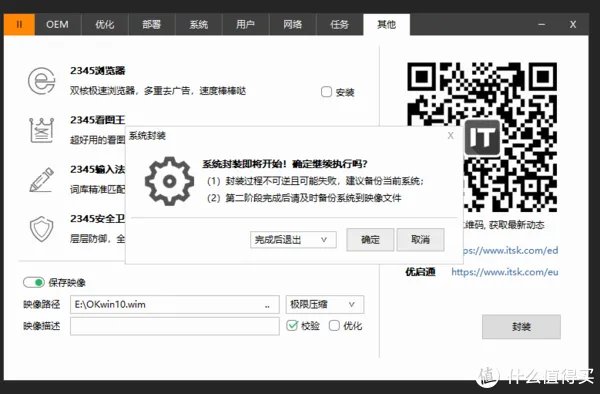The height and width of the screenshot is (394, 600).
Task: Open the OEM tab
Action: click(x=57, y=24)
